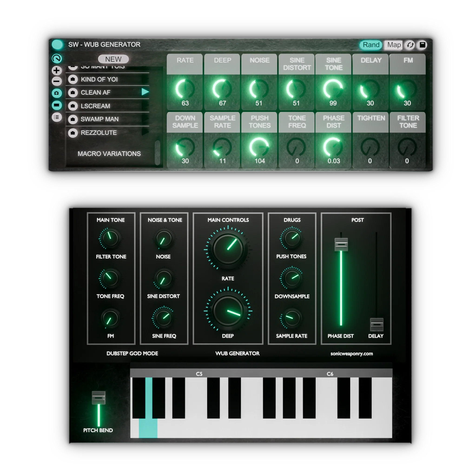The height and width of the screenshot is (476, 476).
Task: Click the minus icon to remove a macro
Action: point(57,81)
